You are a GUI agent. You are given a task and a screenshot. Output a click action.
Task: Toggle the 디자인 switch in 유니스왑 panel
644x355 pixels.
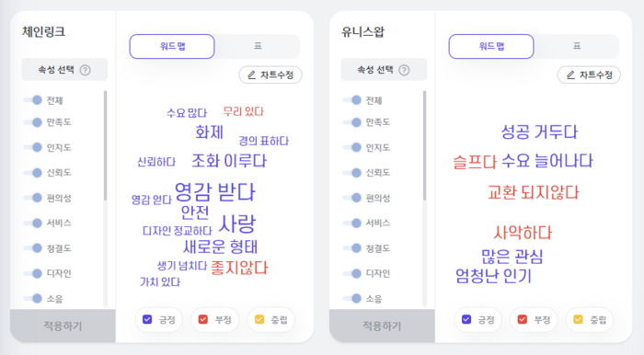pos(352,273)
